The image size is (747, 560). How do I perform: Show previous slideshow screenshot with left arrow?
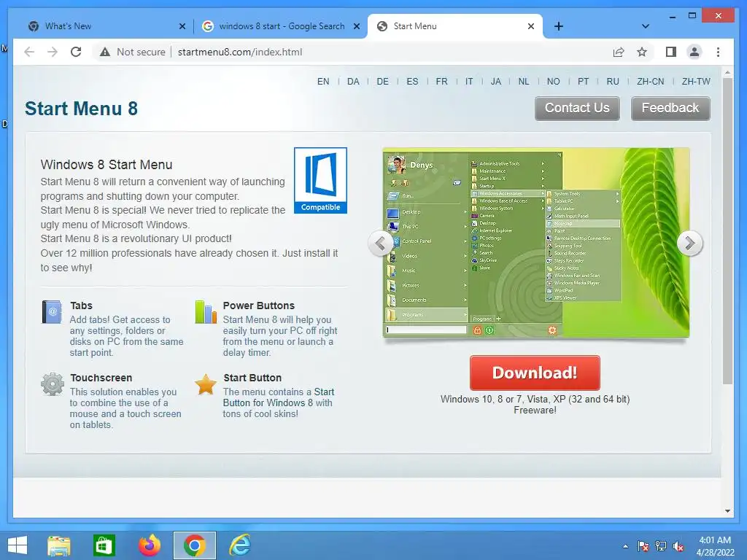[x=380, y=244]
